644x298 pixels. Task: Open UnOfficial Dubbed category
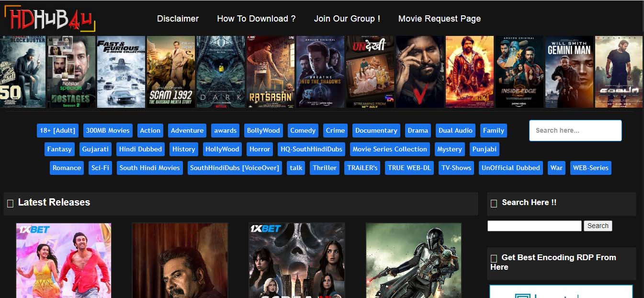pyautogui.click(x=511, y=168)
